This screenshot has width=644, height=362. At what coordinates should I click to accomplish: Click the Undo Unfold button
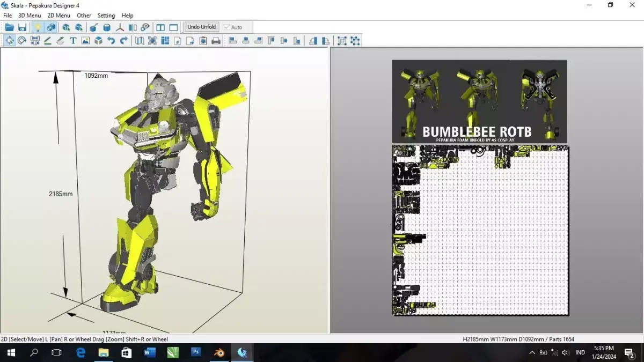point(202,27)
